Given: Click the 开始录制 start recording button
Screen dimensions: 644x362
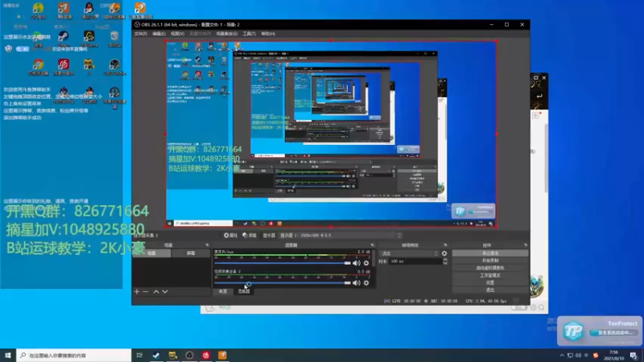Looking at the screenshot, I should (490, 261).
